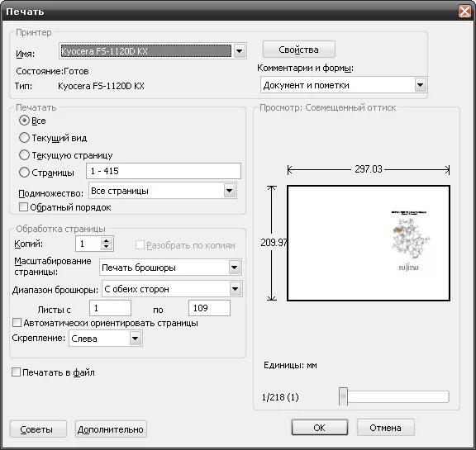Select the Страницы radio button
Image resolution: width=476 pixels, height=450 pixels.
coord(24,173)
